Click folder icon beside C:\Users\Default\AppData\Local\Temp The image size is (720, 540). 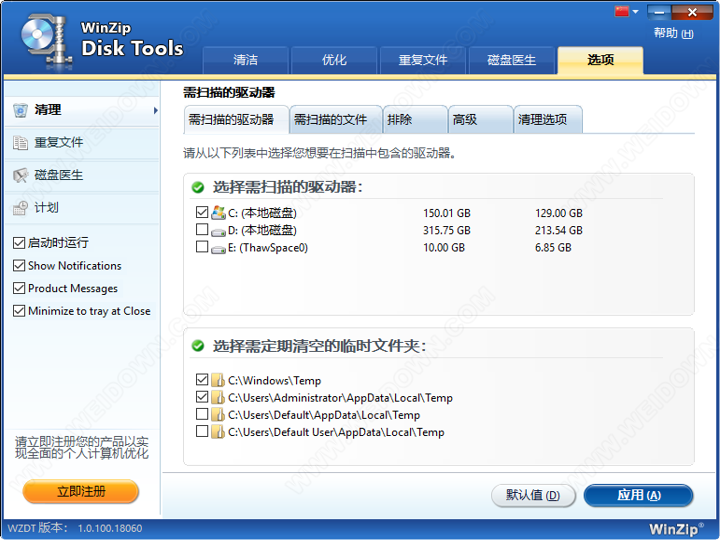click(x=218, y=414)
